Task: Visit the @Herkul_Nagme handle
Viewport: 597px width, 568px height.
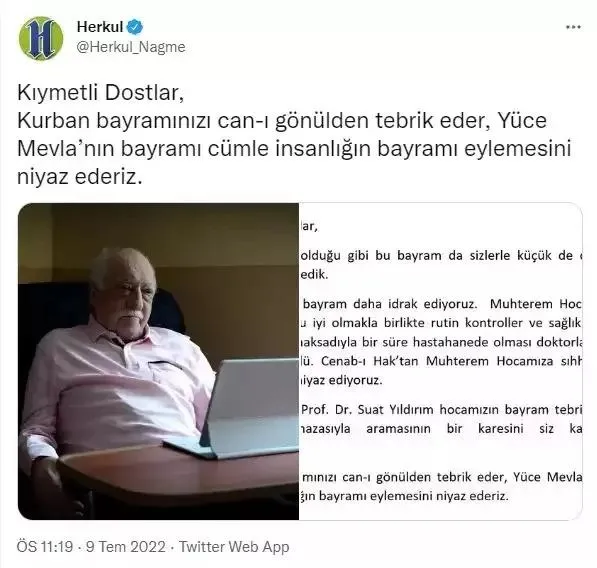Action: coord(131,47)
